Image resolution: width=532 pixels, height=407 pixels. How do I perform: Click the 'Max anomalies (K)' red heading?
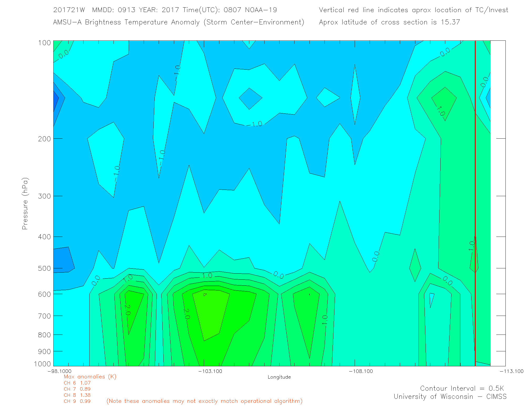pyautogui.click(x=90, y=377)
